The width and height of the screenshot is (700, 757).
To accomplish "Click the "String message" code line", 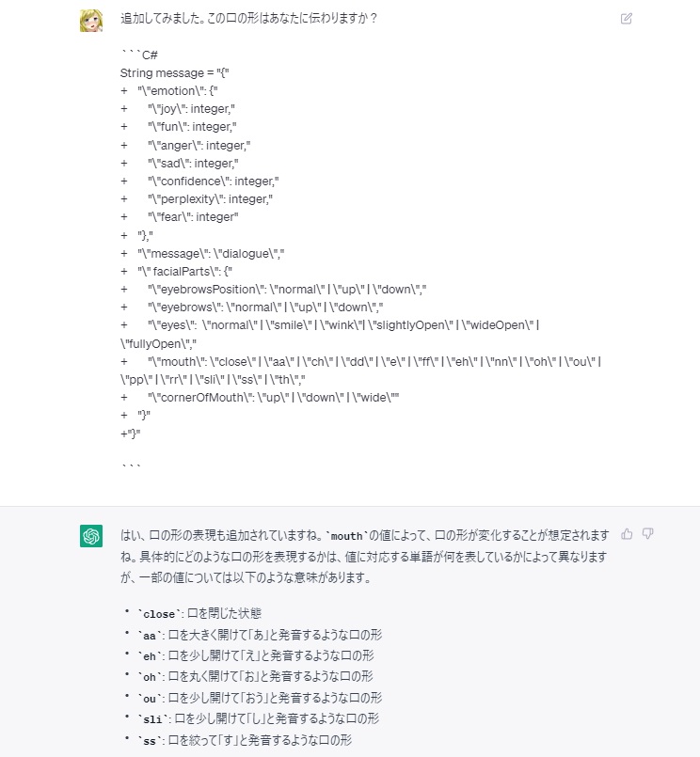I will pyautogui.click(x=174, y=73).
